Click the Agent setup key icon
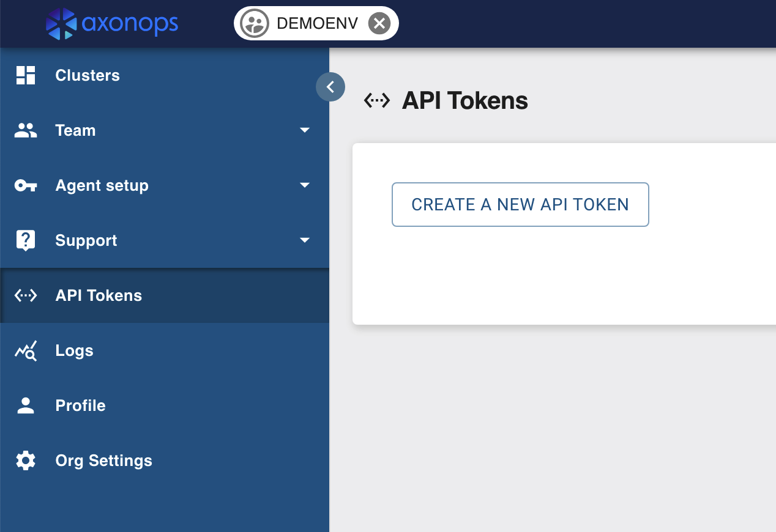Image resolution: width=776 pixels, height=532 pixels. coord(25,185)
